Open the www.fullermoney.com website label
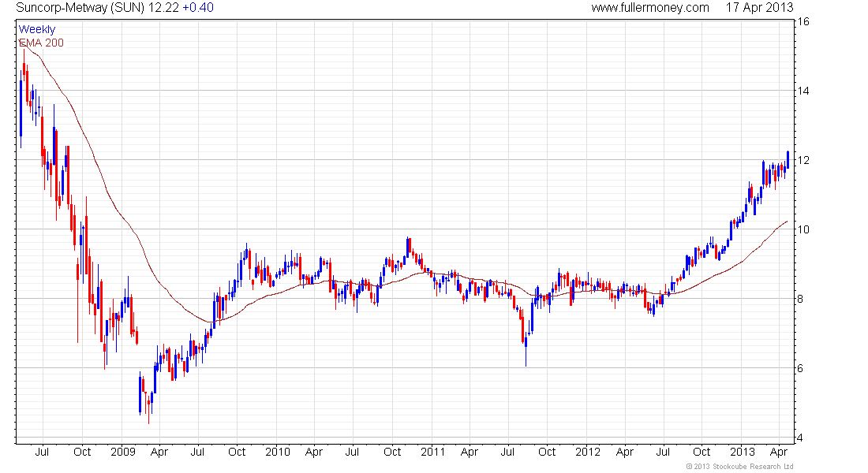The width and height of the screenshot is (868, 473). (650, 8)
